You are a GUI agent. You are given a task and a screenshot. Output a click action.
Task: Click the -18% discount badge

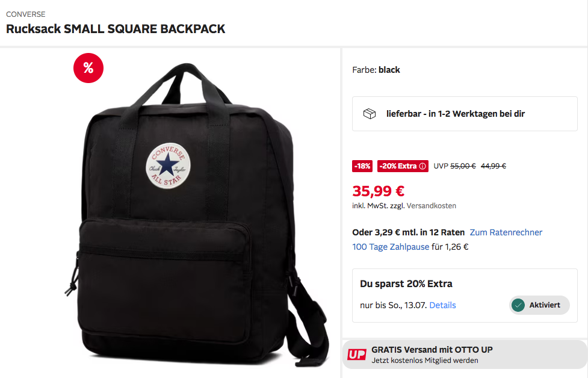[x=362, y=166]
